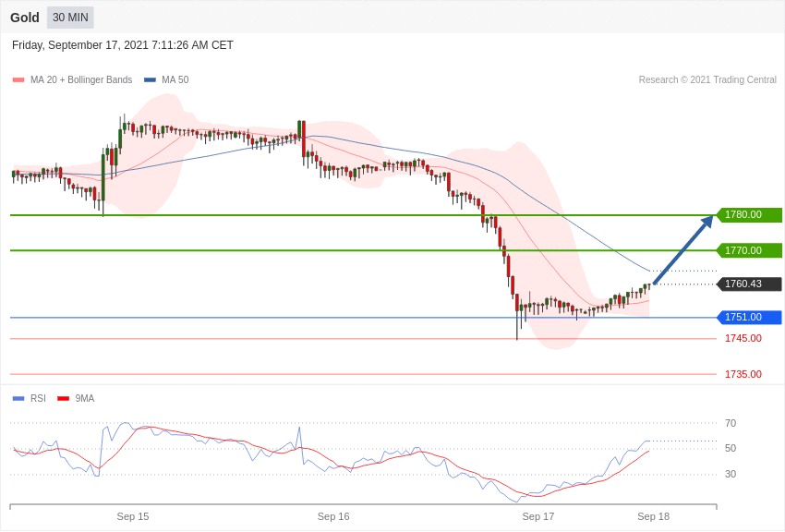The width and height of the screenshot is (785, 532).
Task: Click the RSI 30 axis value
Action: [x=731, y=474]
